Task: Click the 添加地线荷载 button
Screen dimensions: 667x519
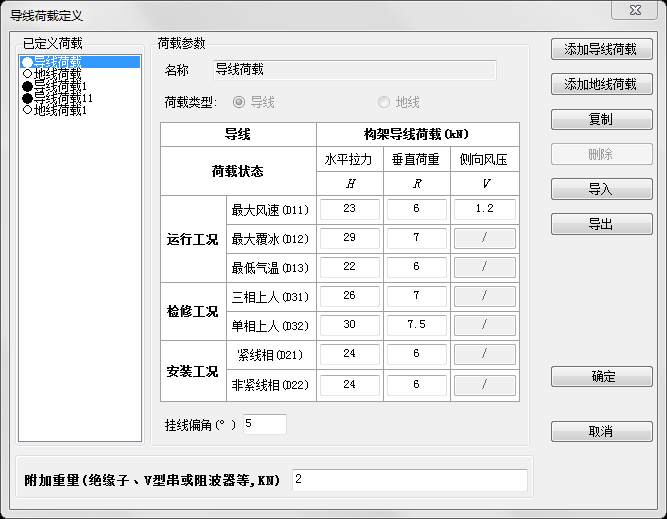Action: (601, 84)
